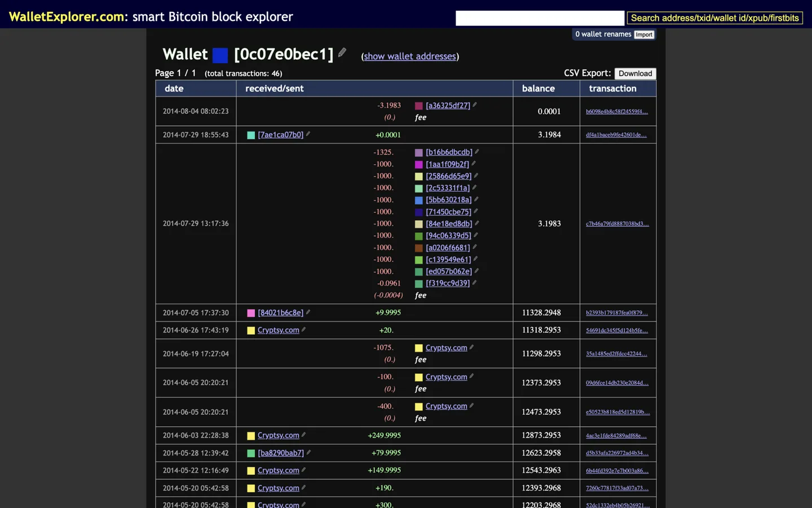Open Cryptsy.com link in the -1075 row
This screenshot has height=508, width=812.
coord(446,348)
